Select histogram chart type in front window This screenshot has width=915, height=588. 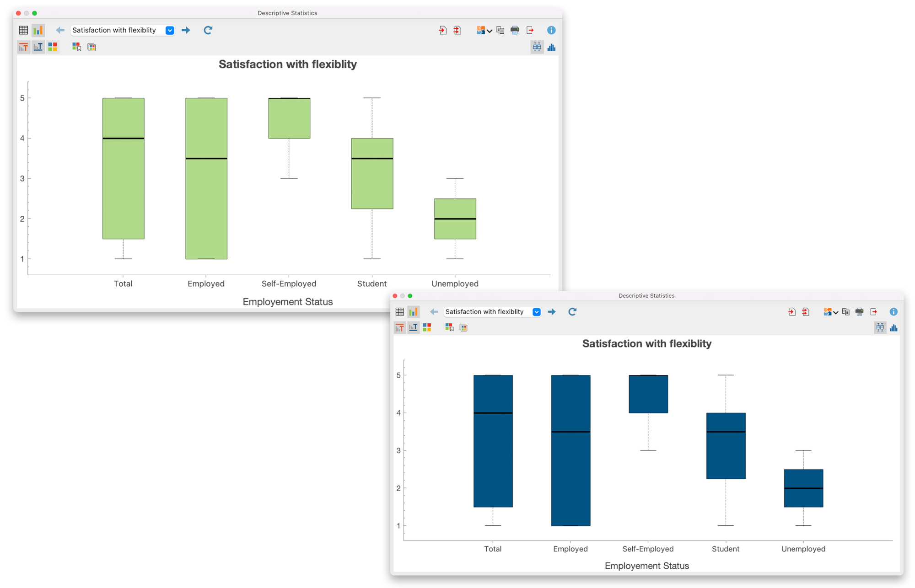click(893, 328)
